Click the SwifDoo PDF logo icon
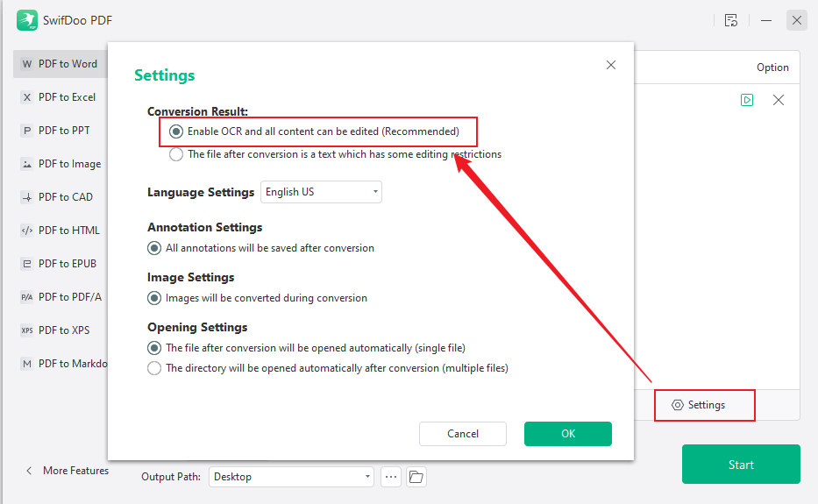The width and height of the screenshot is (818, 504). click(27, 20)
